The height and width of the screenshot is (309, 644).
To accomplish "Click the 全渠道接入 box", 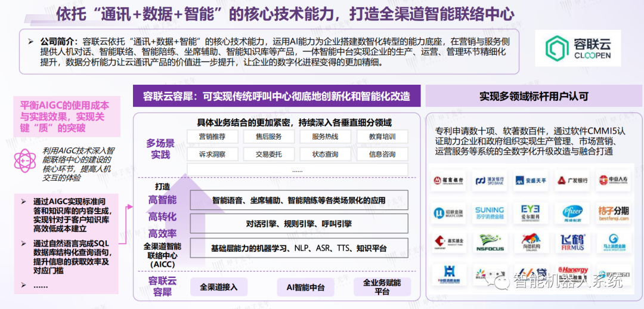I will 219,286.
